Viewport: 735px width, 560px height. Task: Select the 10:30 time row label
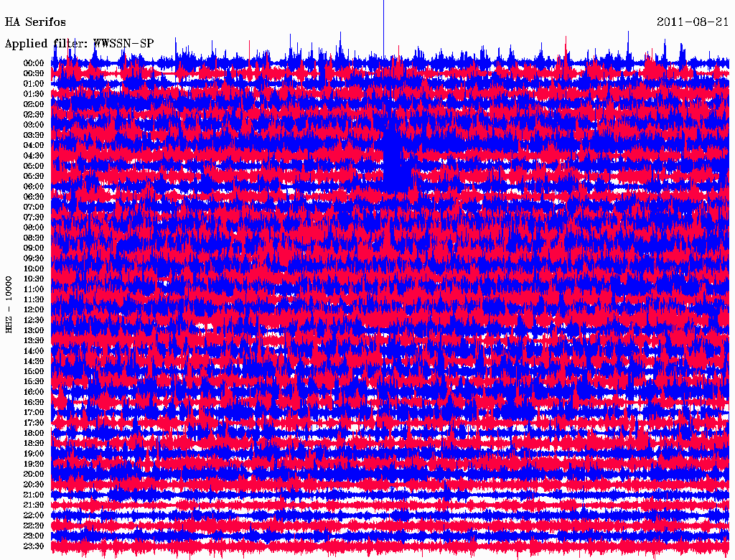33,279
